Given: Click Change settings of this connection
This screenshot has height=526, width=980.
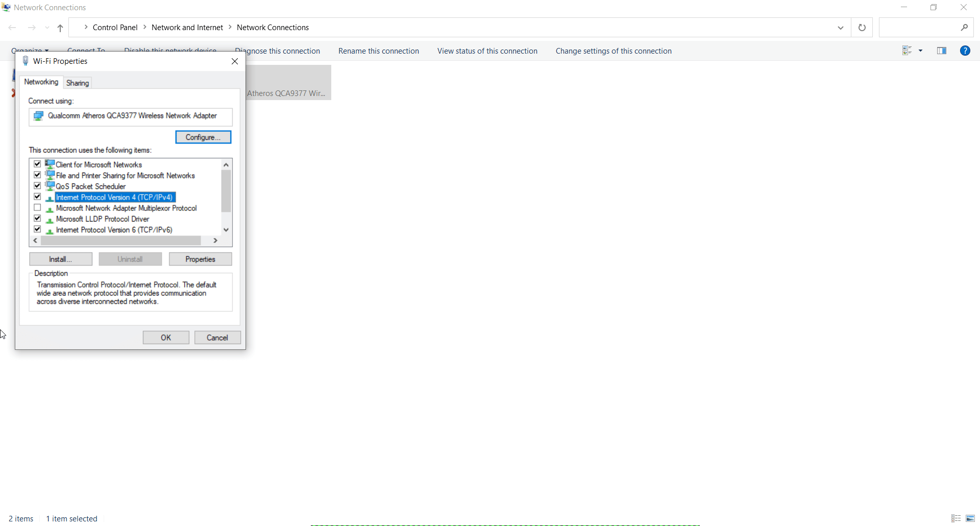Looking at the screenshot, I should coord(614,51).
